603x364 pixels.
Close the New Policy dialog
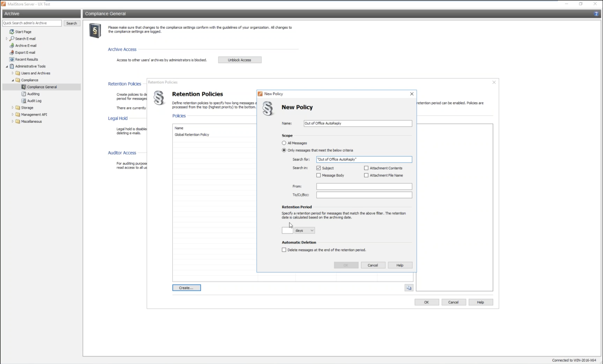(x=412, y=94)
